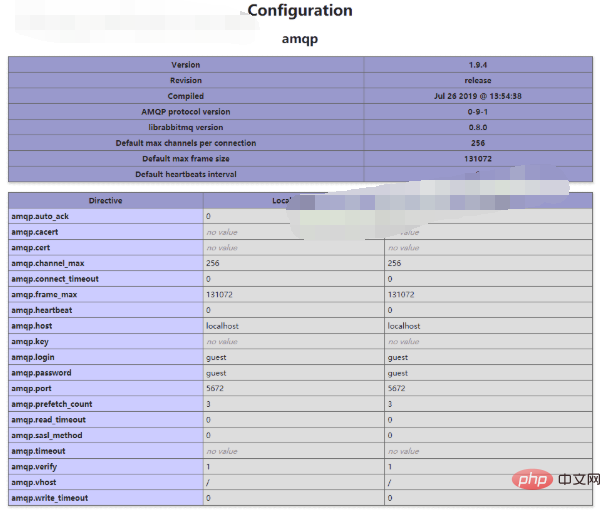Select the librabbitmq version label
Viewport: 611px width, 512px height.
(x=185, y=127)
